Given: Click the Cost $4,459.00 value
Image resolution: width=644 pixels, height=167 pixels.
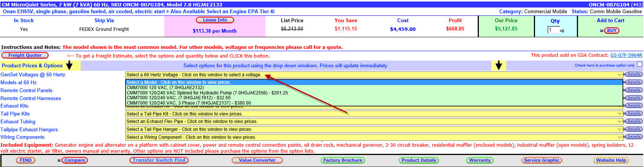Looking at the screenshot, I should 403,29.
